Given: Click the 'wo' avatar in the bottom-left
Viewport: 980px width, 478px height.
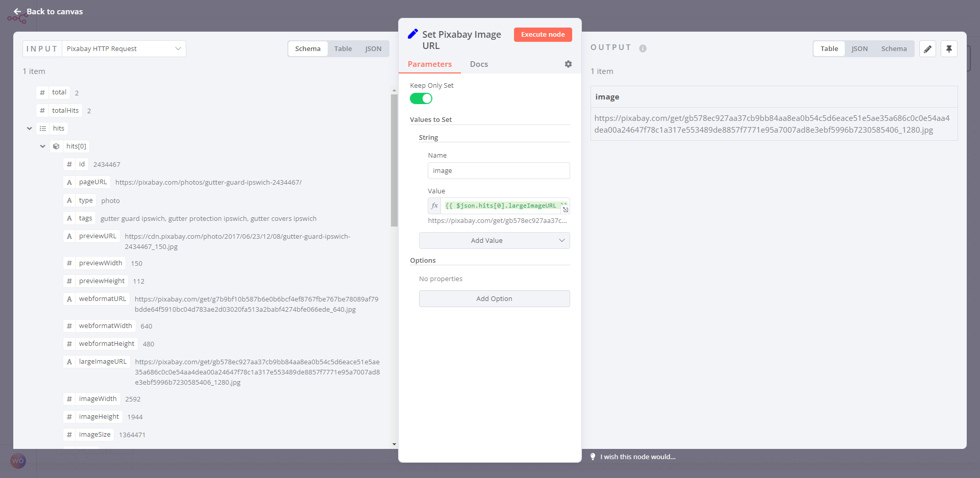Looking at the screenshot, I should (18, 461).
